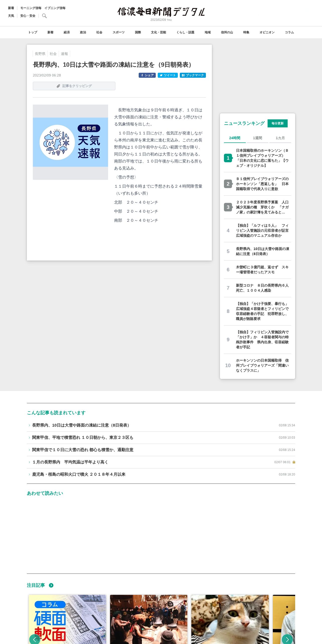322x644 pixels.
Task: Open ranking 6 木曽町に３億円超 article
Action: [258, 270]
